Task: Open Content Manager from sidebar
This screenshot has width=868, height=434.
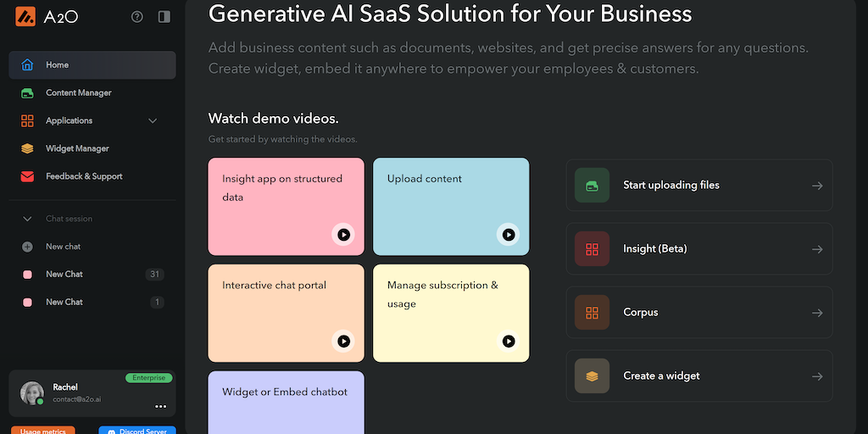Action: (x=78, y=93)
